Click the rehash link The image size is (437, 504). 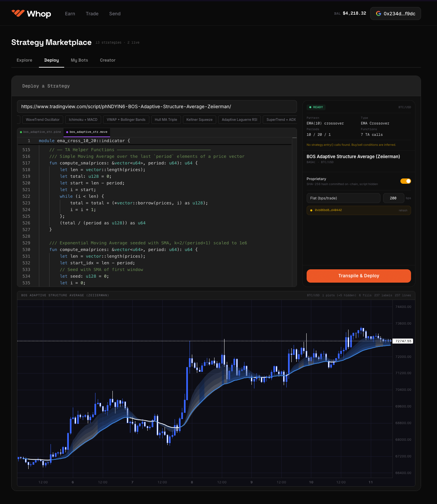pyautogui.click(x=403, y=210)
